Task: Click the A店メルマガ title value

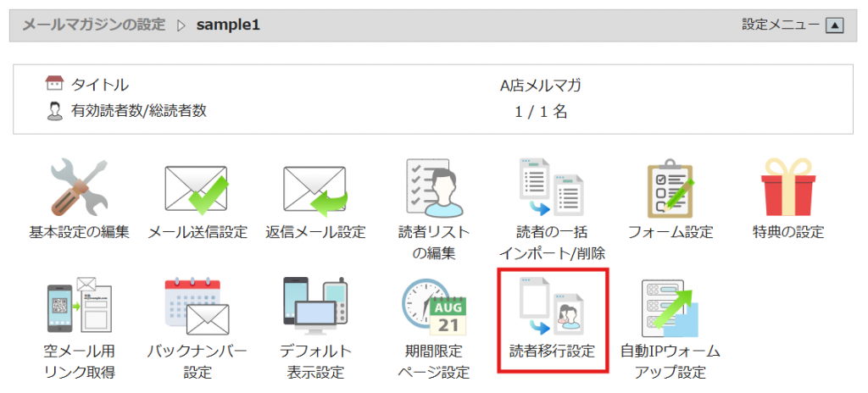Action: tap(540, 86)
